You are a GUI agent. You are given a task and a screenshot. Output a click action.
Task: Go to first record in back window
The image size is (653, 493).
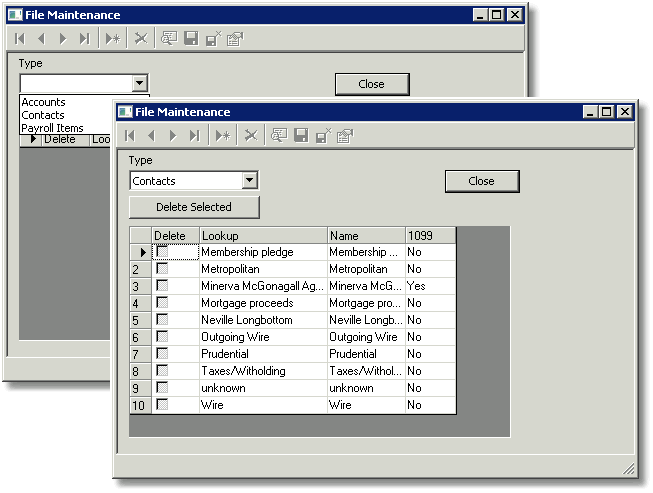tap(20, 39)
